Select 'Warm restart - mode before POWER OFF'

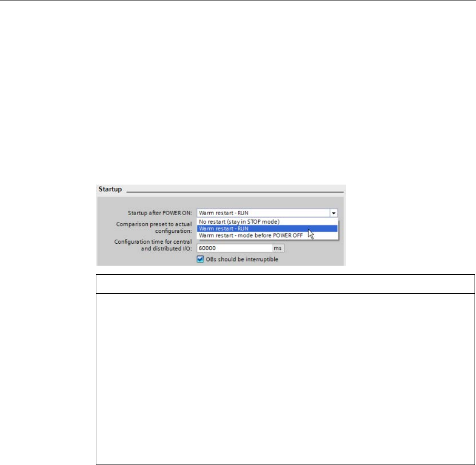(267, 236)
